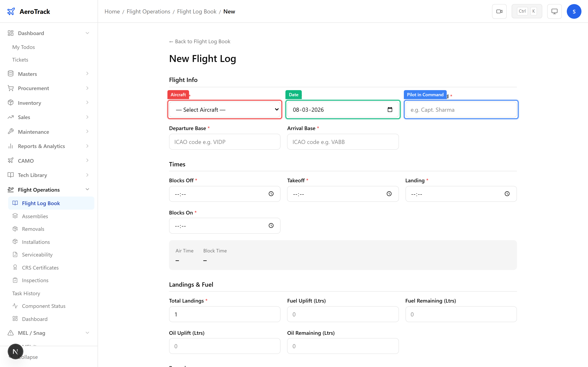
Task: Click the Pilot in Command input field
Action: click(x=461, y=110)
